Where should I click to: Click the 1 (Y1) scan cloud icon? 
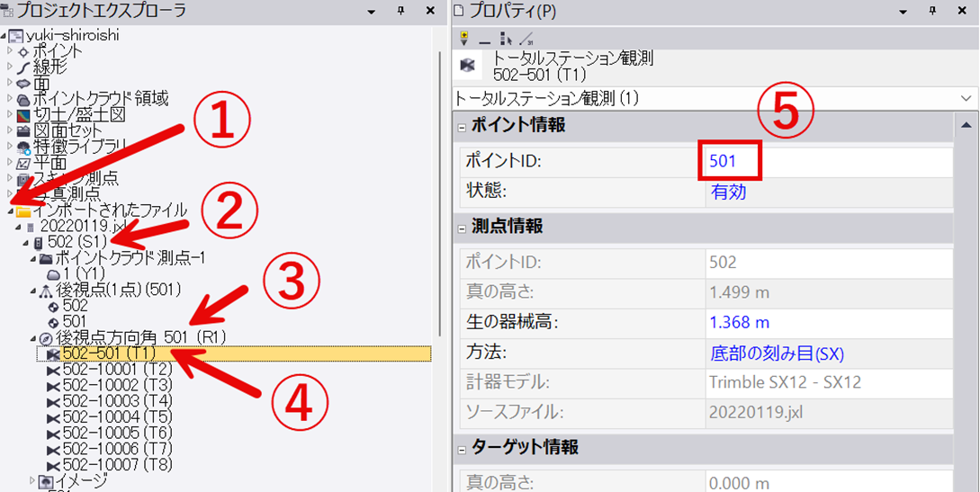click(54, 273)
